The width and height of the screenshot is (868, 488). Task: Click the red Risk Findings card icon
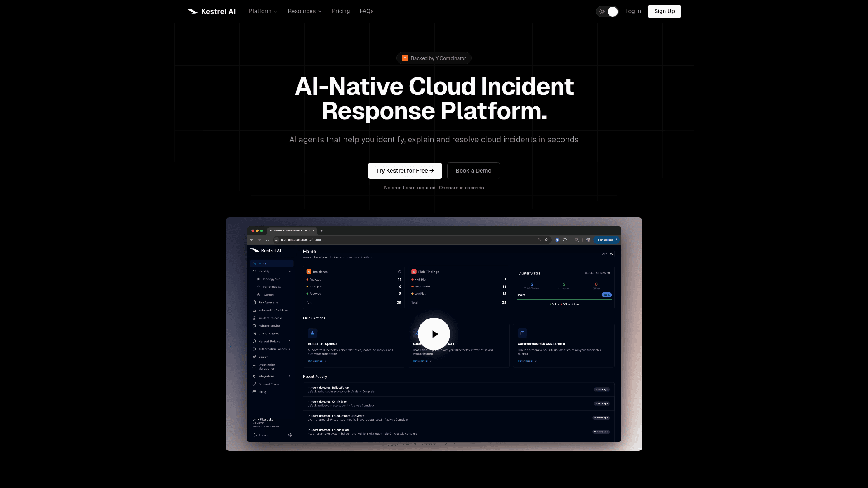pyautogui.click(x=414, y=272)
